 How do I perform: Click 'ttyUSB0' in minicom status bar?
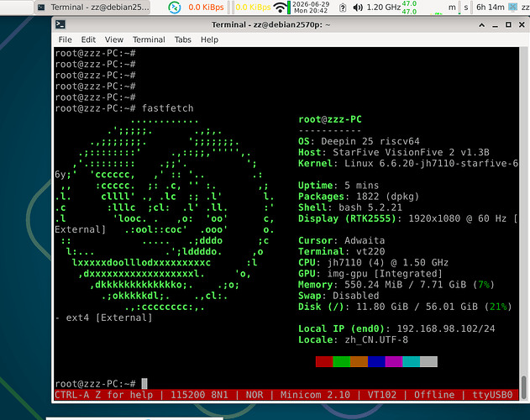point(492,395)
